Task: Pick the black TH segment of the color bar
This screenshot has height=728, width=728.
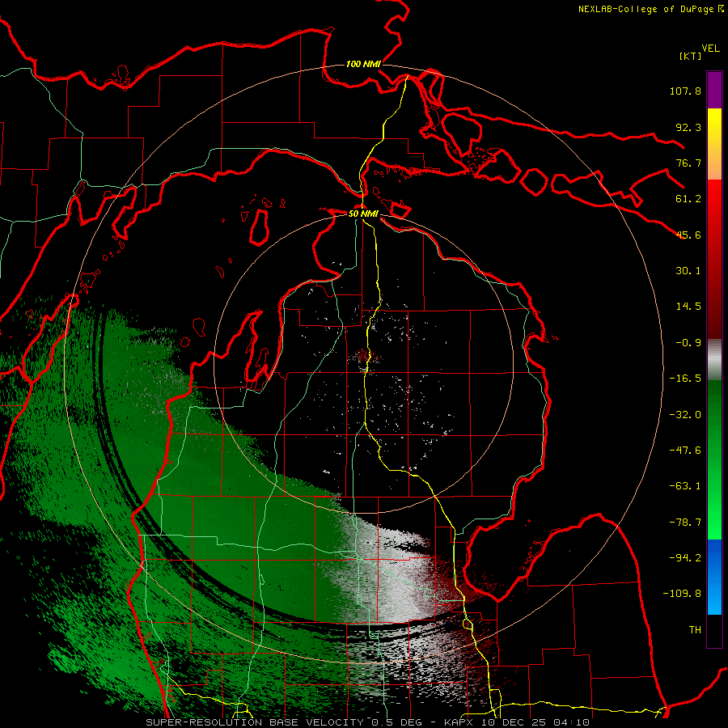Action: (714, 630)
